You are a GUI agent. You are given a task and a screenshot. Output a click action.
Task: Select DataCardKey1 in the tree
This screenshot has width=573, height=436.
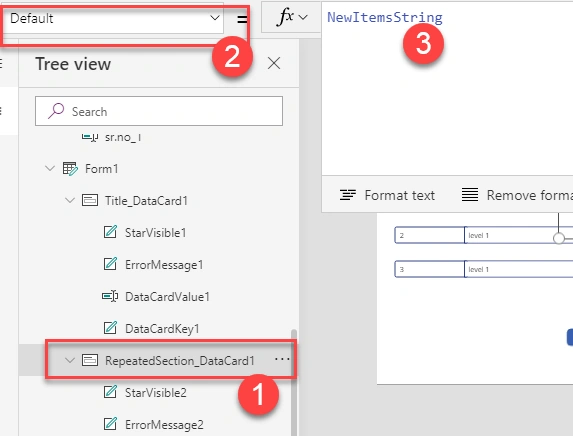click(162, 329)
